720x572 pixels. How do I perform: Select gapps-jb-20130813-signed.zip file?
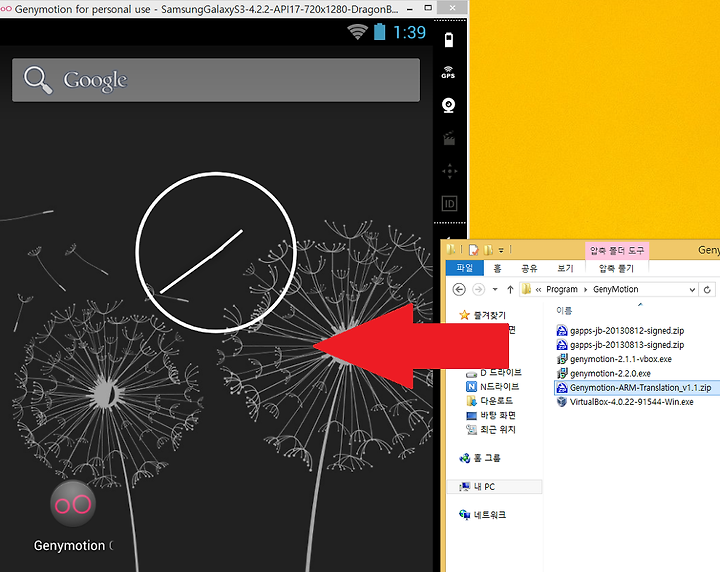pyautogui.click(x=627, y=345)
